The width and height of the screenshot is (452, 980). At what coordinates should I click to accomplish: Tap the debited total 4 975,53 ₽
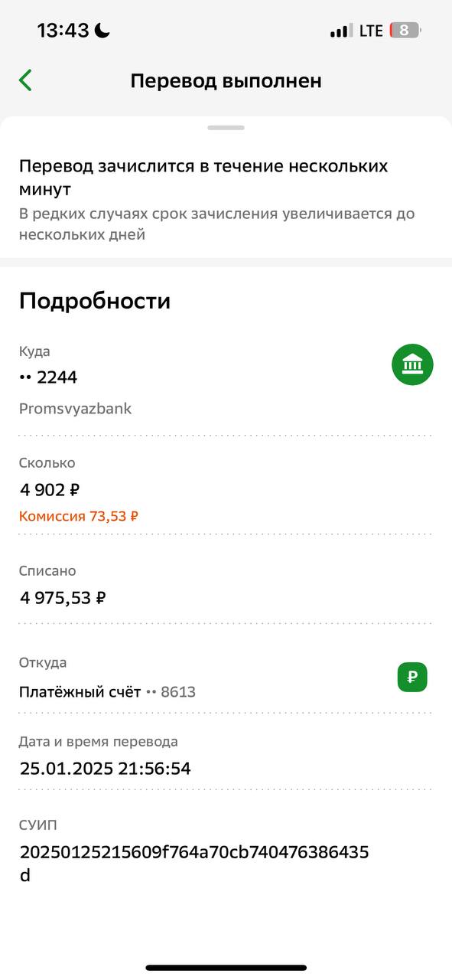pyautogui.click(x=63, y=598)
